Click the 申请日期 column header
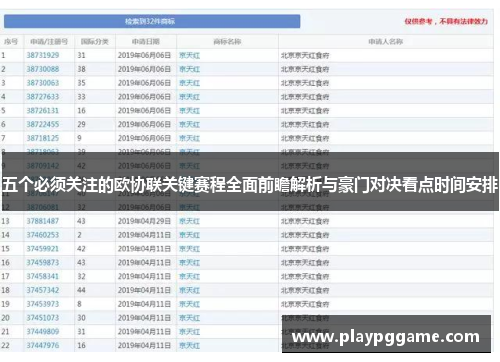Viewport: 500px width, 362px height. click(x=146, y=42)
